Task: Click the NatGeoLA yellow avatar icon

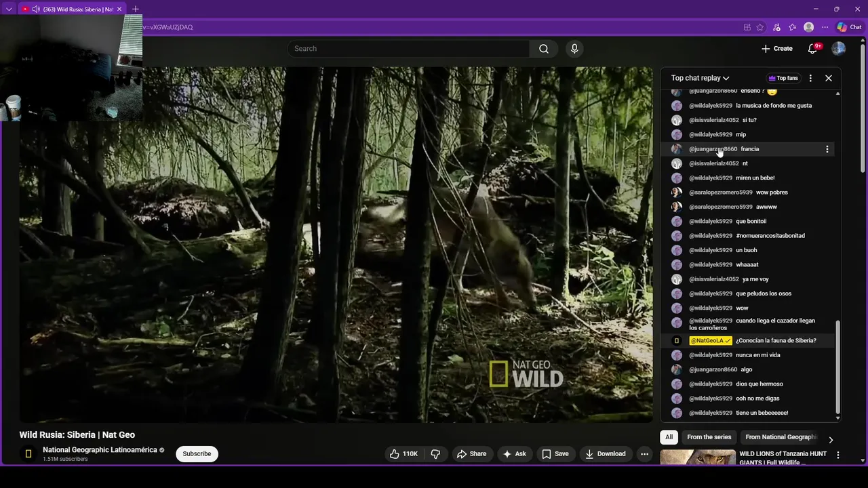Action: tap(677, 341)
